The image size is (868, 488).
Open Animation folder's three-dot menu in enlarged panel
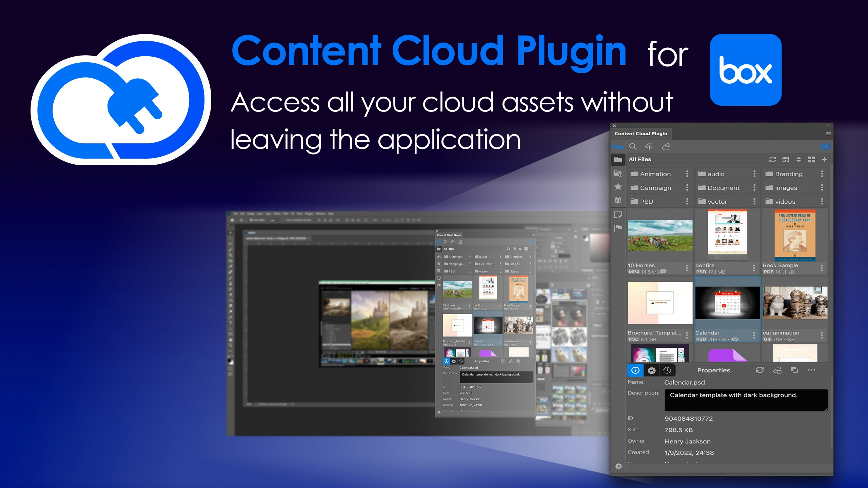[687, 174]
